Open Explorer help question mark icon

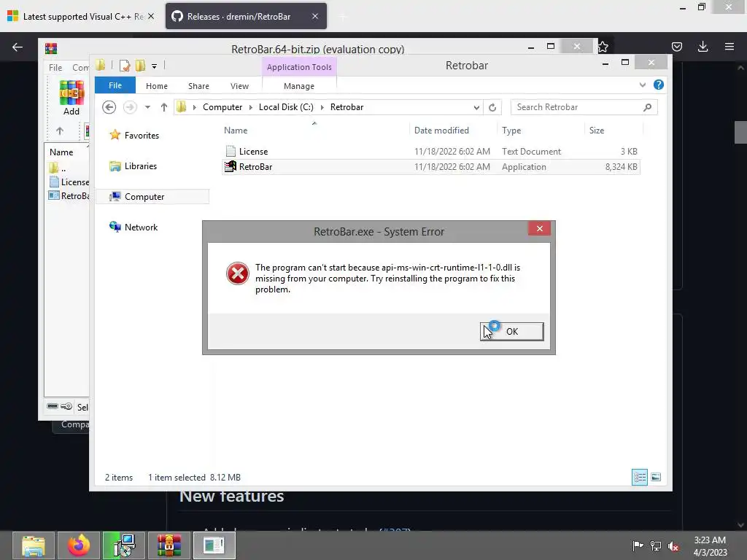click(x=659, y=85)
